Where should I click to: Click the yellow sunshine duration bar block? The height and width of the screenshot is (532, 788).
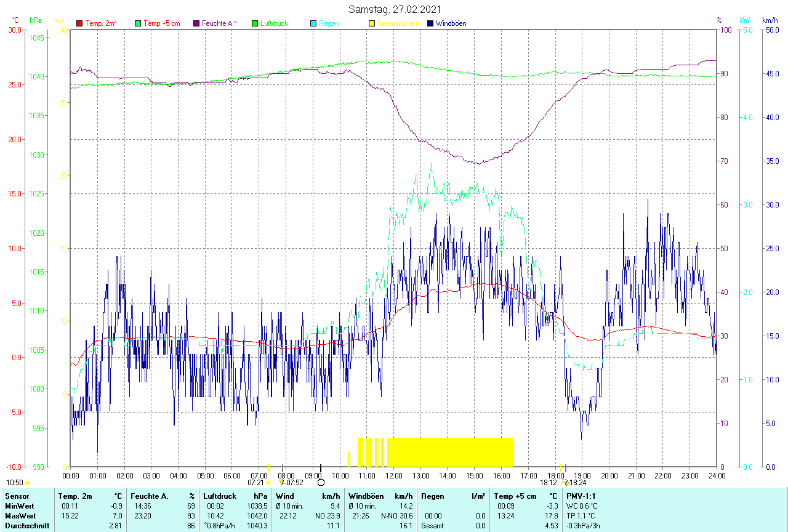(450, 452)
